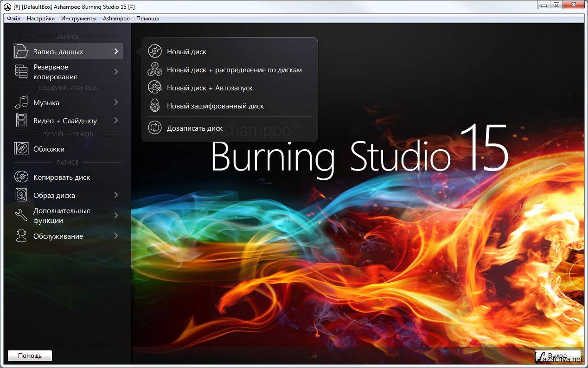Click the wrench icon for Дополнительные функции
Screen dimensions: 588x368
(x=21, y=216)
